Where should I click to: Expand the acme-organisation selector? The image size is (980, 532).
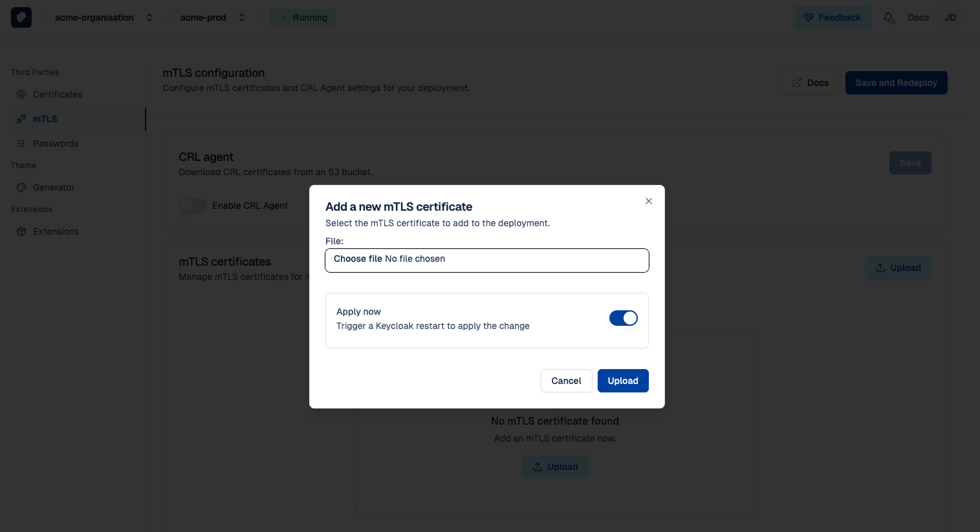(149, 17)
